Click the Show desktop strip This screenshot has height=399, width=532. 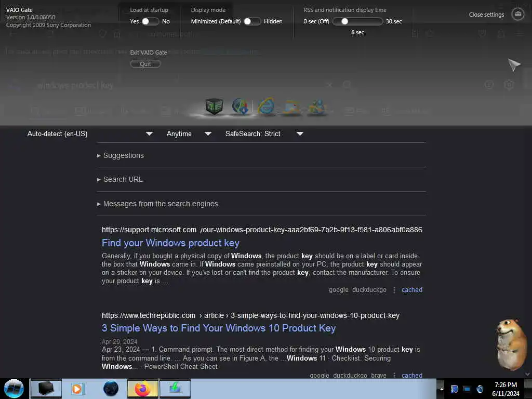click(x=529, y=389)
